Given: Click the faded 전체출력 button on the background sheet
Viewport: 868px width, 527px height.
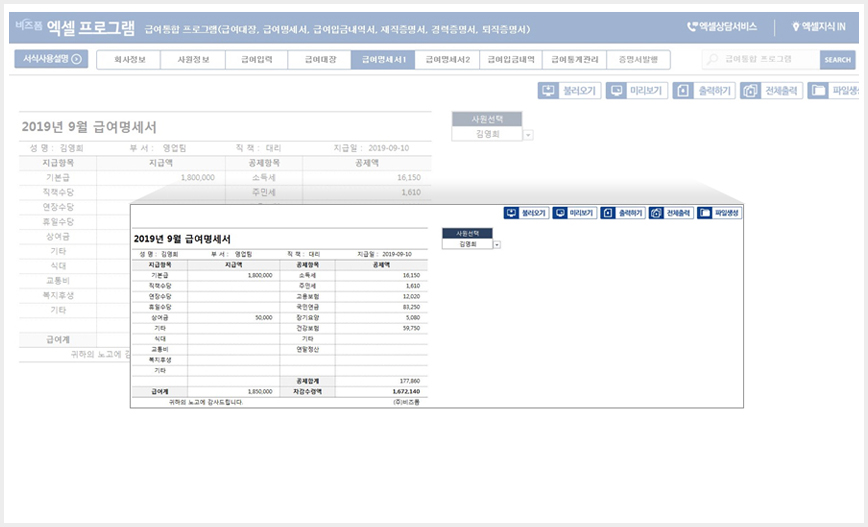Looking at the screenshot, I should [772, 91].
